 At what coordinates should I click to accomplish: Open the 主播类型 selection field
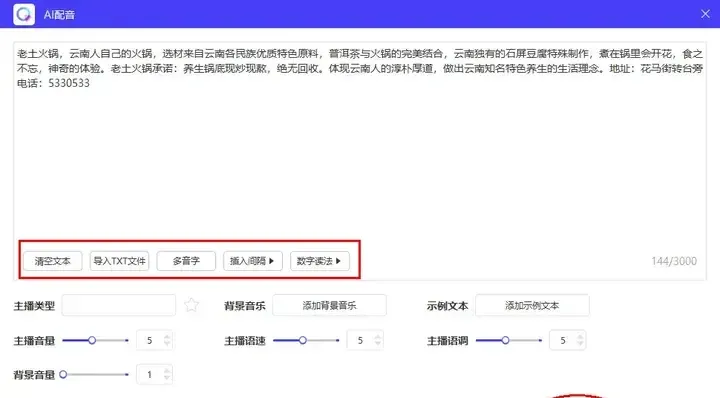[118, 305]
